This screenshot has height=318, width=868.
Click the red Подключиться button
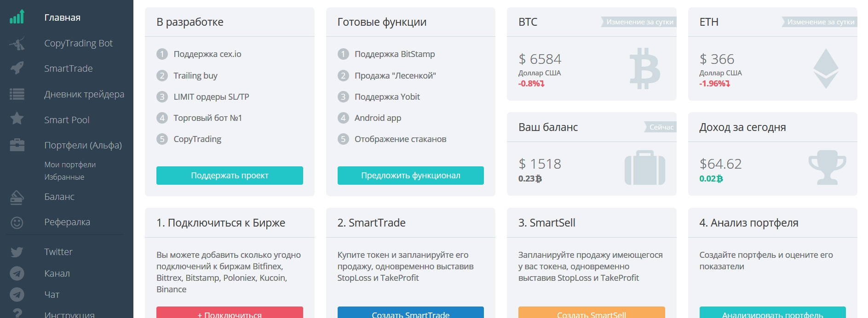pos(230,312)
